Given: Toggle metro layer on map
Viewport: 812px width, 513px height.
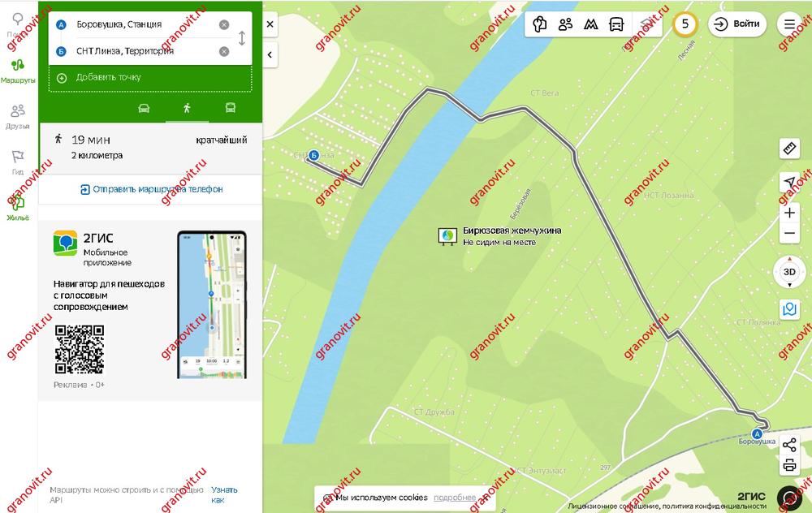Looking at the screenshot, I should point(591,24).
